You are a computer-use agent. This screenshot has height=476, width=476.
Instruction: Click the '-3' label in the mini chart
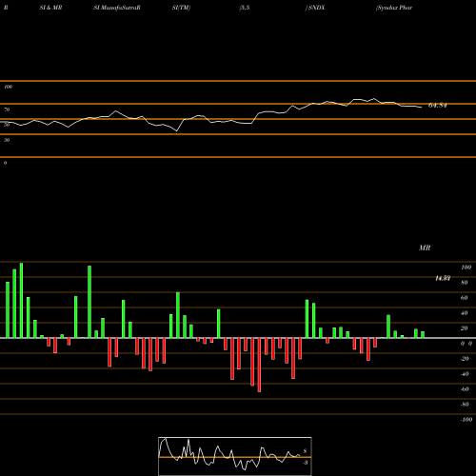pos(305,463)
